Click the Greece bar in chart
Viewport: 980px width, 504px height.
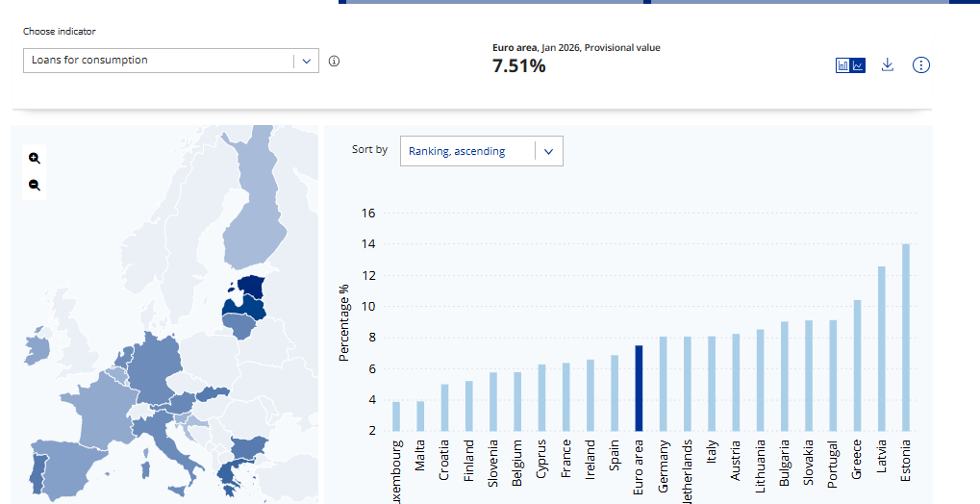857,365
